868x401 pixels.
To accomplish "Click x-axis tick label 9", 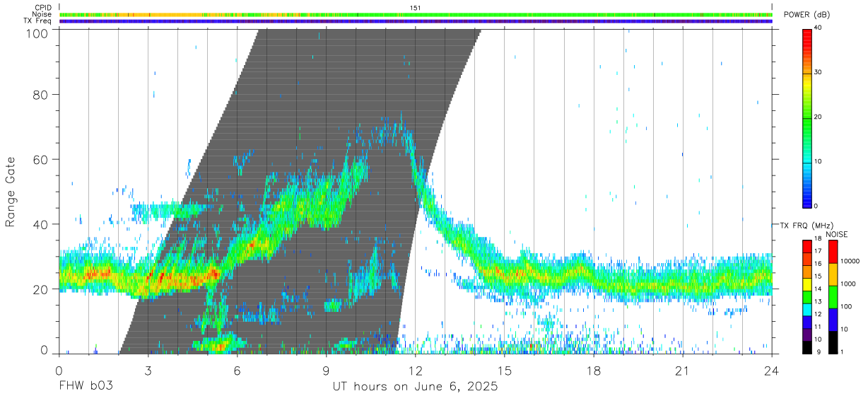I will (x=326, y=371).
